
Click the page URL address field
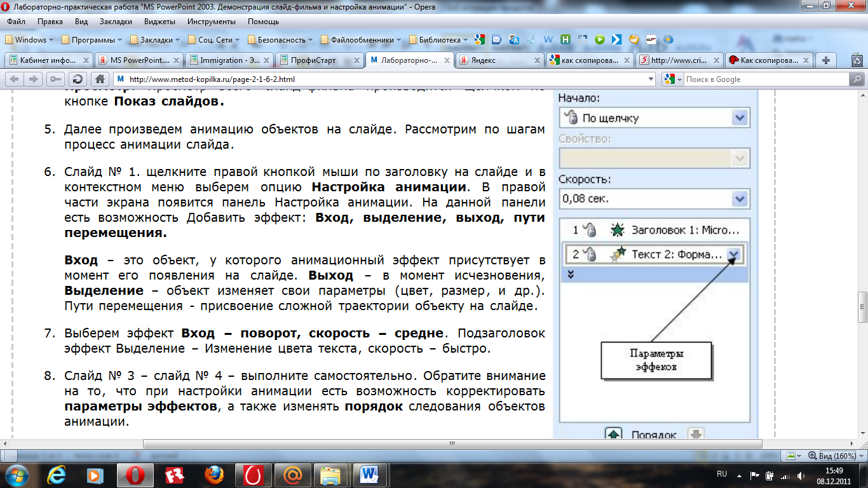coord(384,79)
